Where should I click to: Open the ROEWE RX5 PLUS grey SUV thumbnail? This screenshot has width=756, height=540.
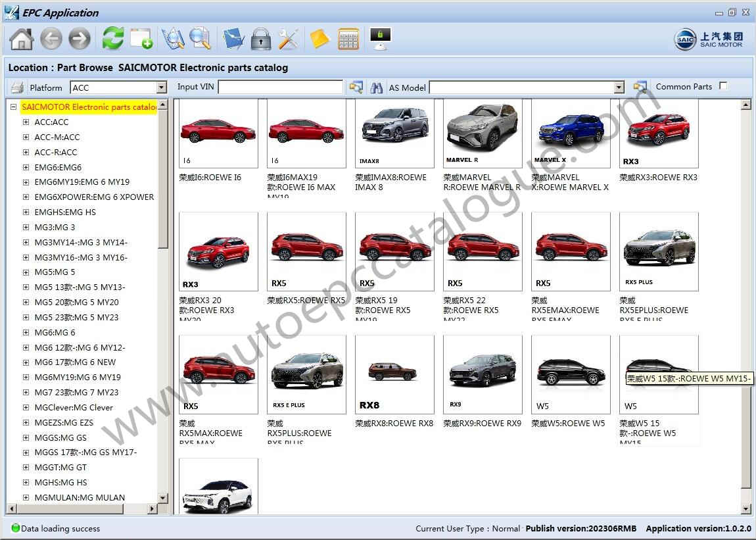(659, 251)
